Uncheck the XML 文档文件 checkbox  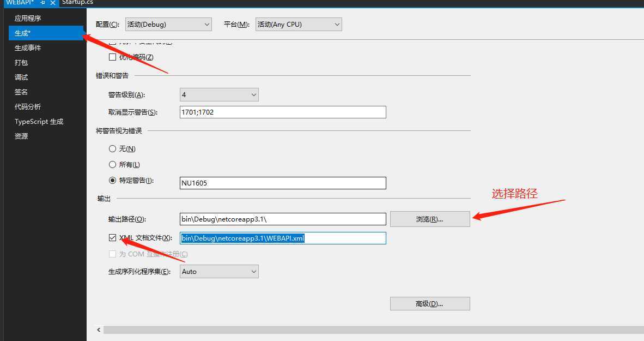[x=113, y=237]
